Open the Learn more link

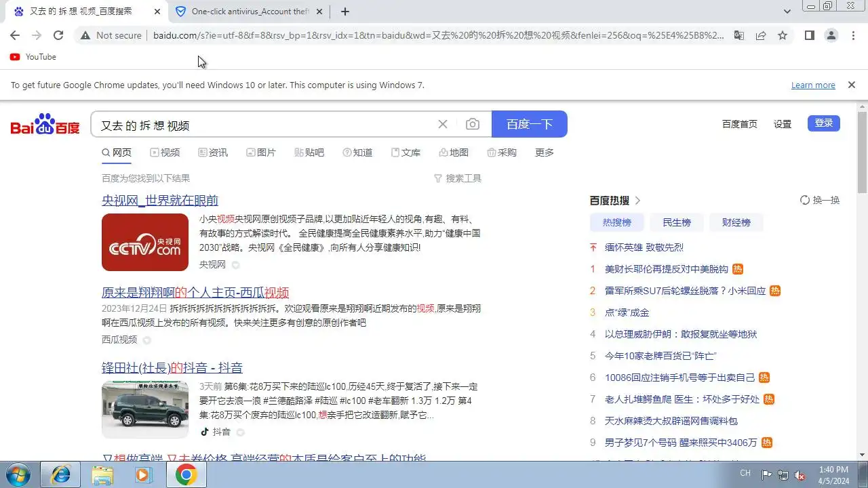[x=813, y=85]
